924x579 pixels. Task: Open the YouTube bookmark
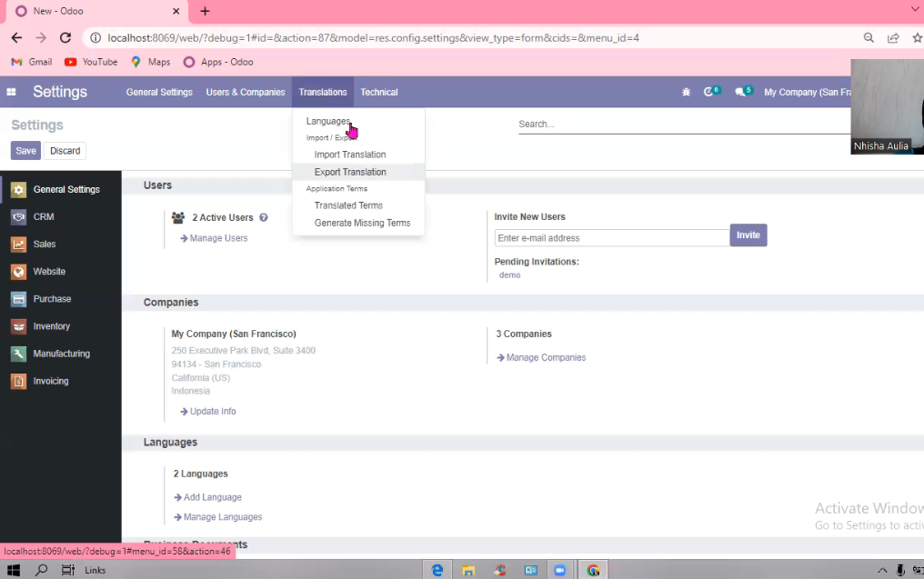(x=91, y=62)
